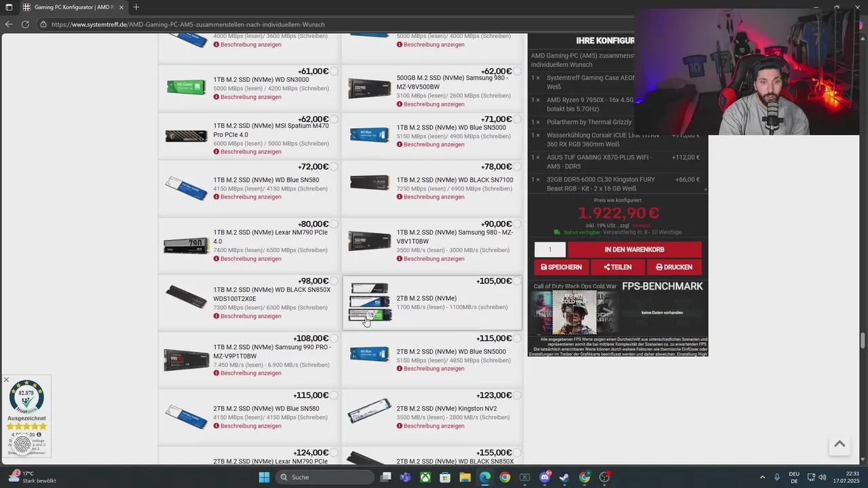Open Steam from taskbar
The height and width of the screenshot is (488, 868).
(564, 477)
